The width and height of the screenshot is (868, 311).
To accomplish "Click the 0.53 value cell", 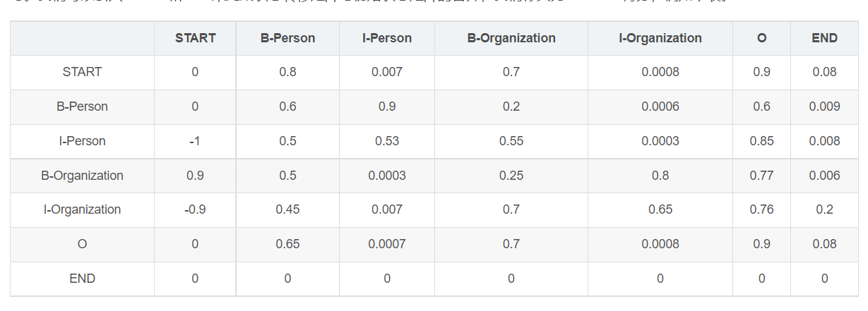I will coord(387,141).
